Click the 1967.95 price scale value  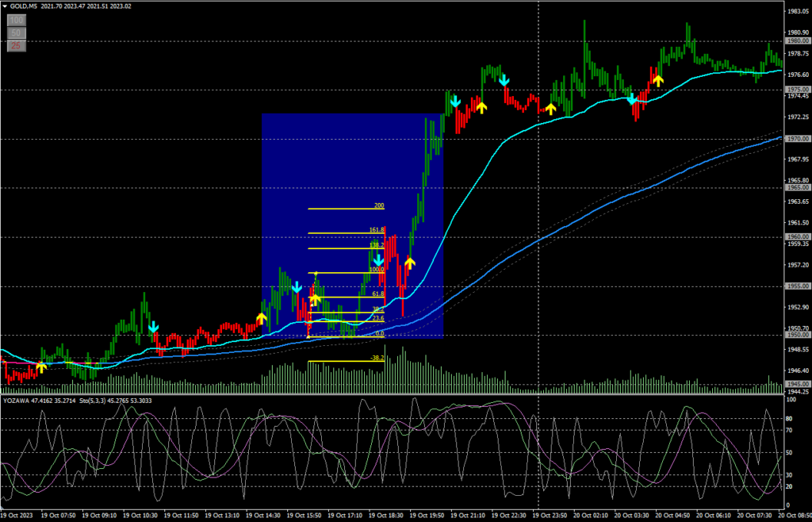[x=798, y=159]
